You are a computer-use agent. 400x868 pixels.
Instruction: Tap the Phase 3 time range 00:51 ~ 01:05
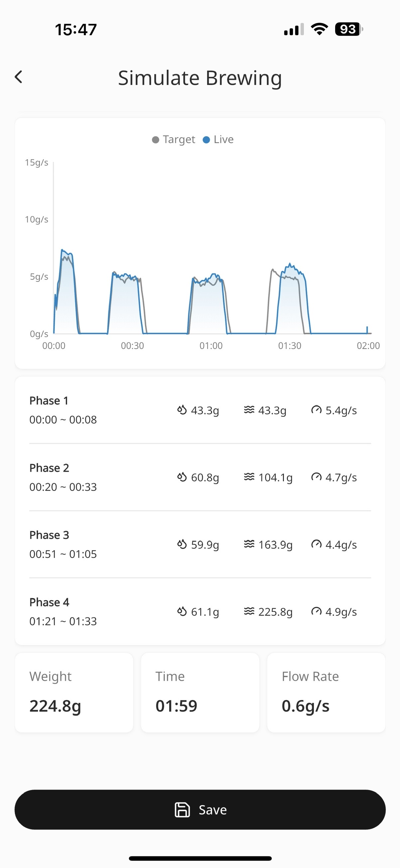click(x=63, y=554)
